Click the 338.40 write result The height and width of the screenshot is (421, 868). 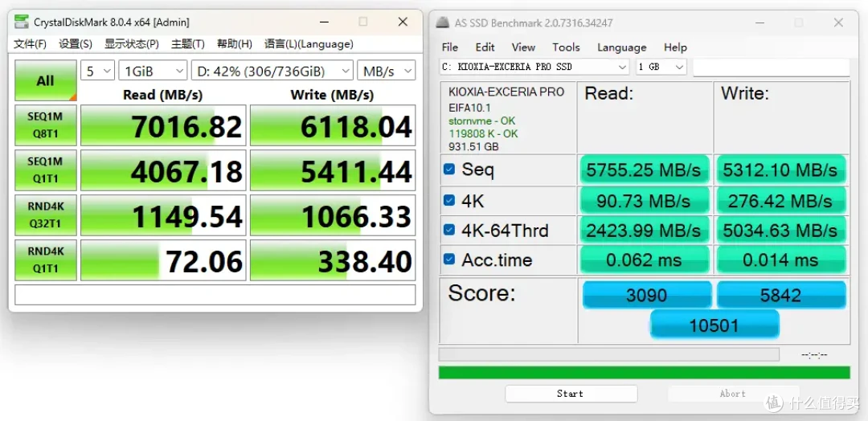coord(333,260)
